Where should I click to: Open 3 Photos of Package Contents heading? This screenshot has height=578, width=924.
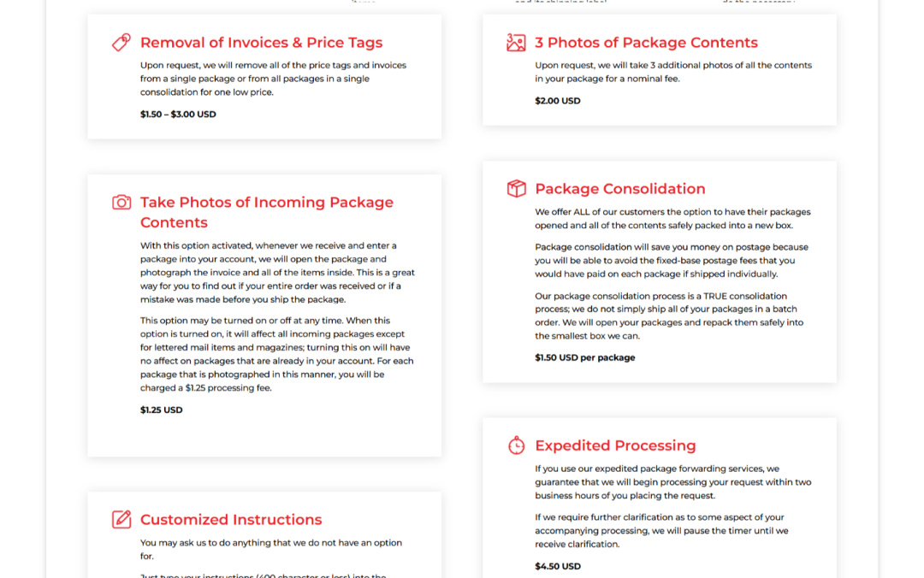646,43
